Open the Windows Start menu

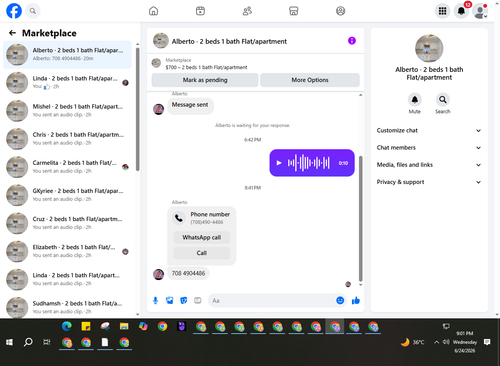9,342
